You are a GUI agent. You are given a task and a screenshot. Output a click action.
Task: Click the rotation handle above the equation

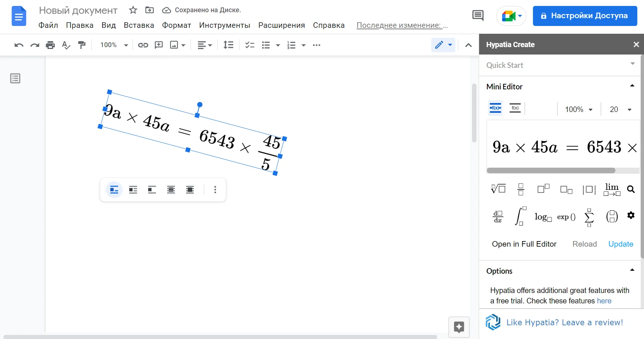pos(200,105)
